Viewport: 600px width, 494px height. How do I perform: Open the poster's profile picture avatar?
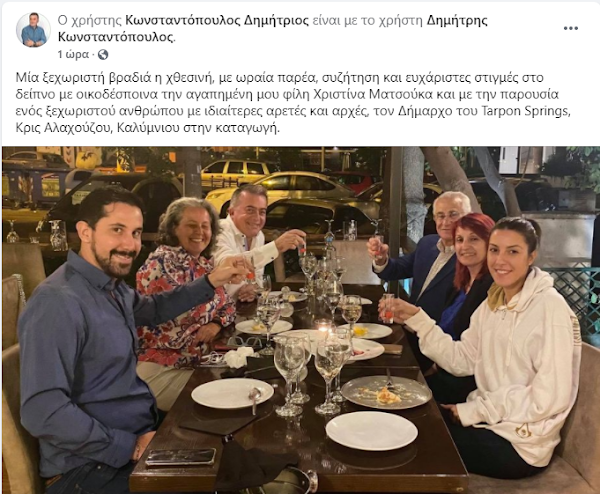pos(34,29)
